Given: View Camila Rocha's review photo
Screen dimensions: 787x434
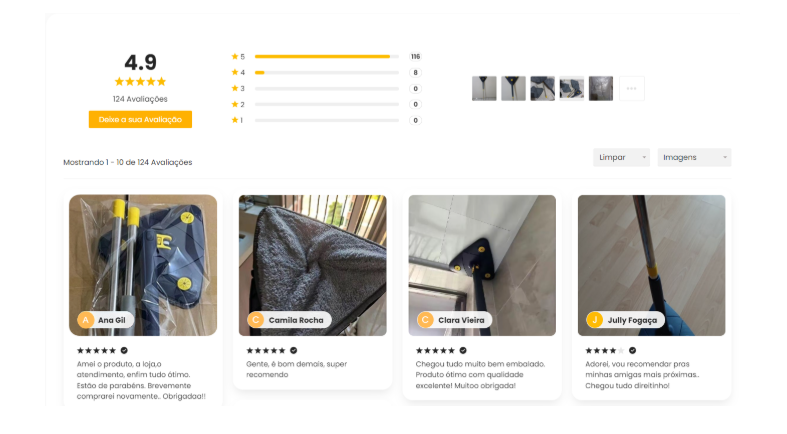Looking at the screenshot, I should (312, 250).
